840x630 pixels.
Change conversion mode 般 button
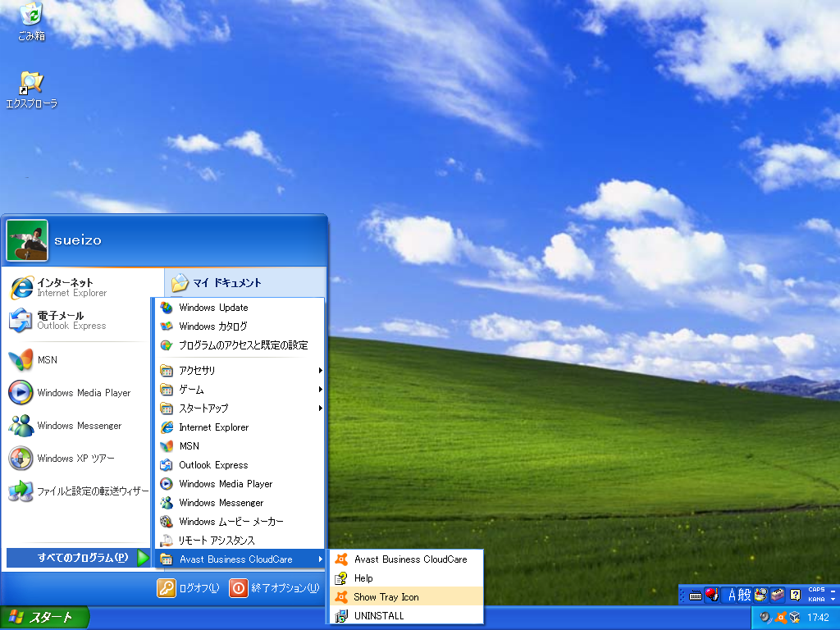tap(745, 595)
